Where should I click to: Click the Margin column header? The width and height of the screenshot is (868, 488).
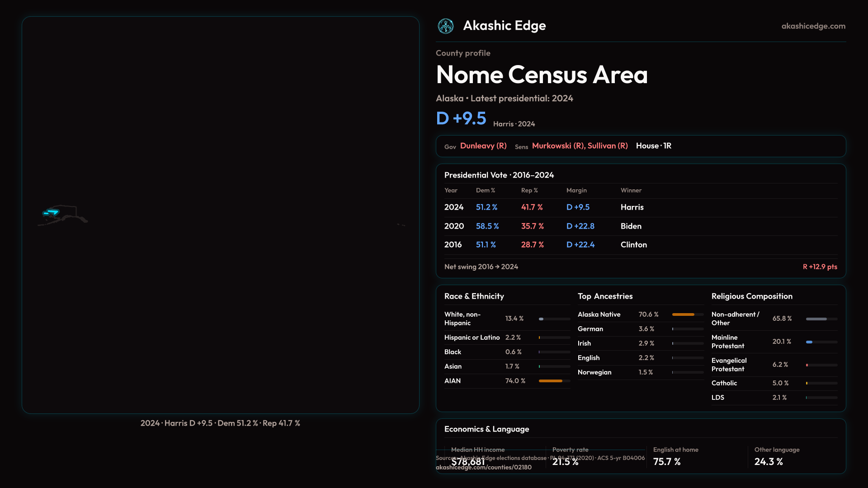click(576, 190)
